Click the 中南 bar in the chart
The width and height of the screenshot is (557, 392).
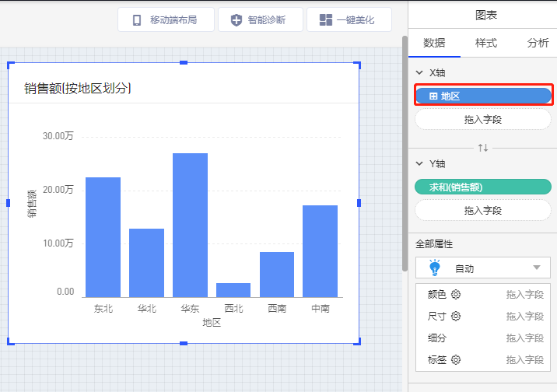(x=320, y=251)
